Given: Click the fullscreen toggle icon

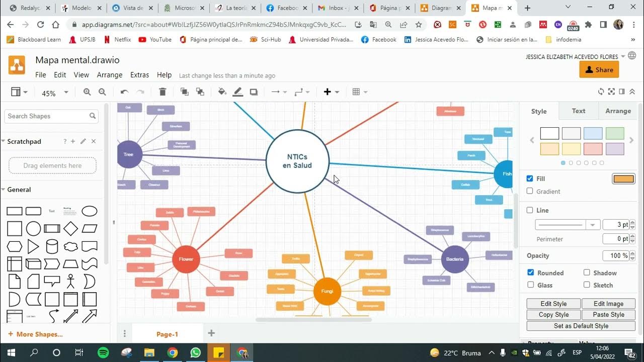Looking at the screenshot, I should click(x=611, y=92).
